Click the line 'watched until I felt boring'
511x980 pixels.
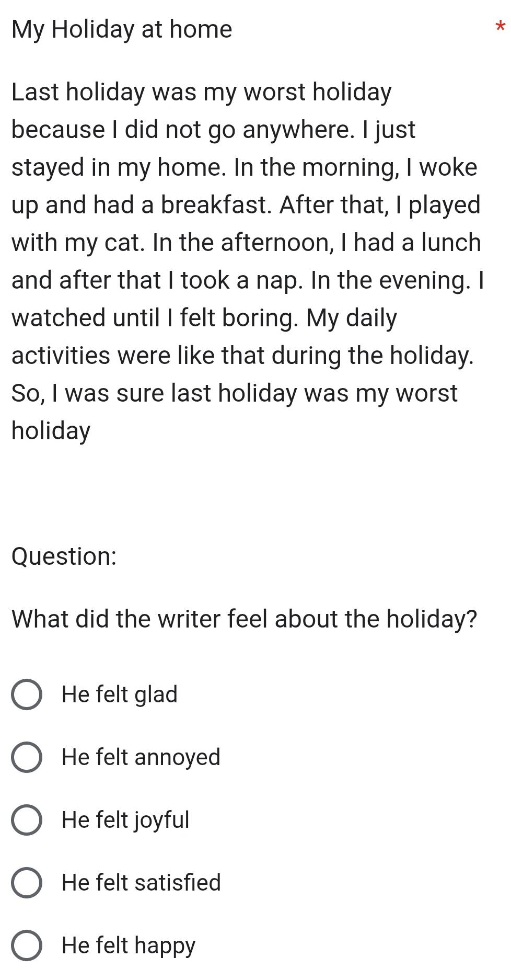coord(204,318)
